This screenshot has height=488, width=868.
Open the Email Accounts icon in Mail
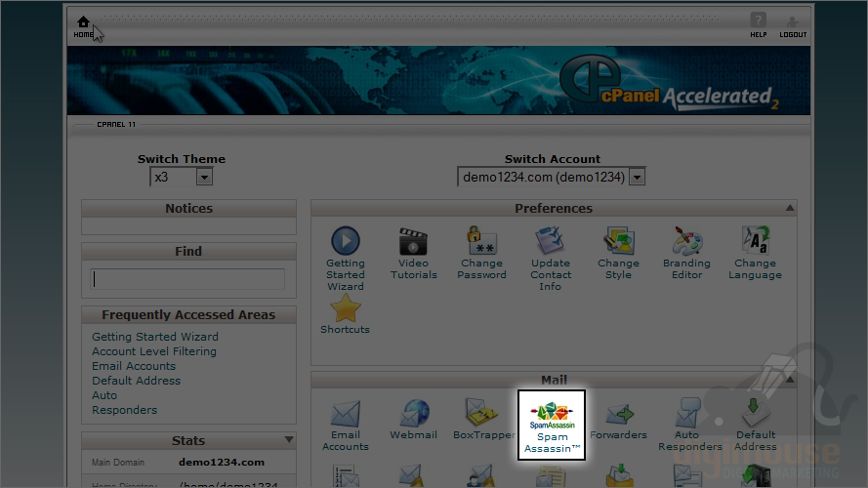[x=346, y=413]
